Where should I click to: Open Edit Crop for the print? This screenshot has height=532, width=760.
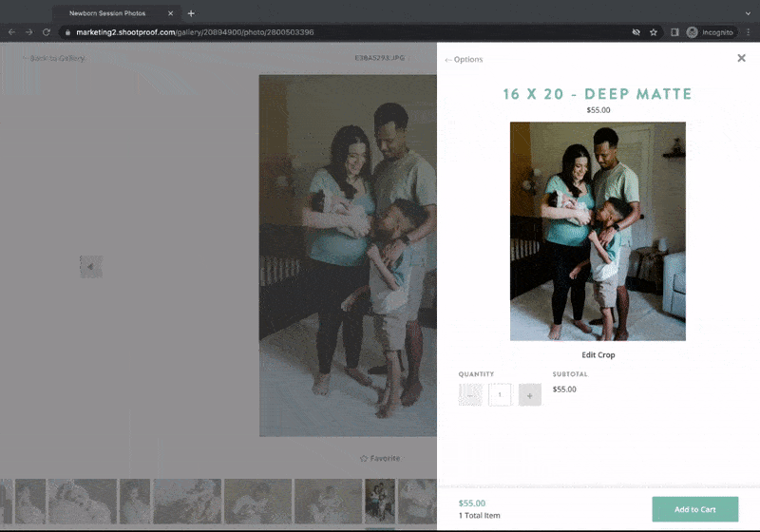[598, 355]
